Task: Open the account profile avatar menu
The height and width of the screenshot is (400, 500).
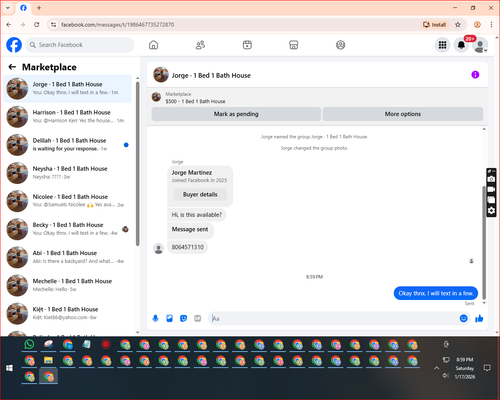Action: point(480,45)
